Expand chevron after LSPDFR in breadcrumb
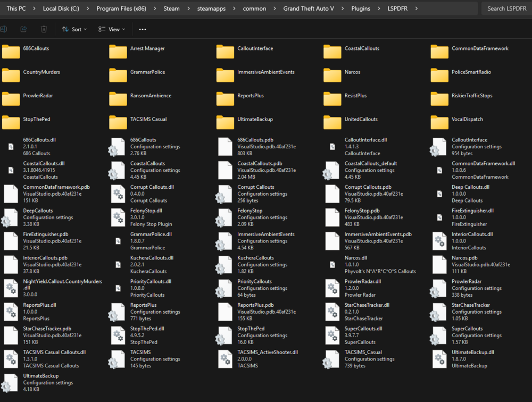Viewport: 532px width, 402px height. pos(417,9)
